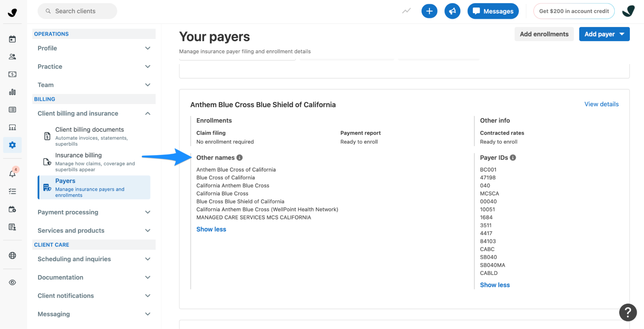This screenshot has width=644, height=329.
Task: Open the supervision group icon in rail
Action: pyautogui.click(x=12, y=127)
